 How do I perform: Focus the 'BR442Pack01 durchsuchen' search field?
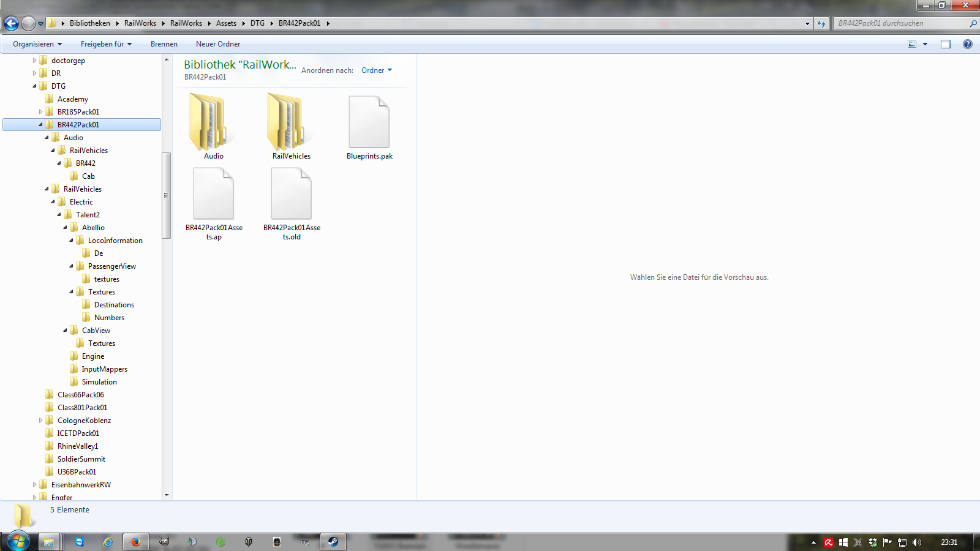tap(901, 23)
